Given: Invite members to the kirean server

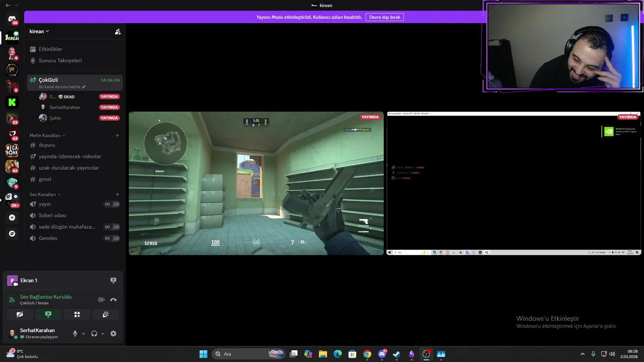Looking at the screenshot, I should point(118,31).
